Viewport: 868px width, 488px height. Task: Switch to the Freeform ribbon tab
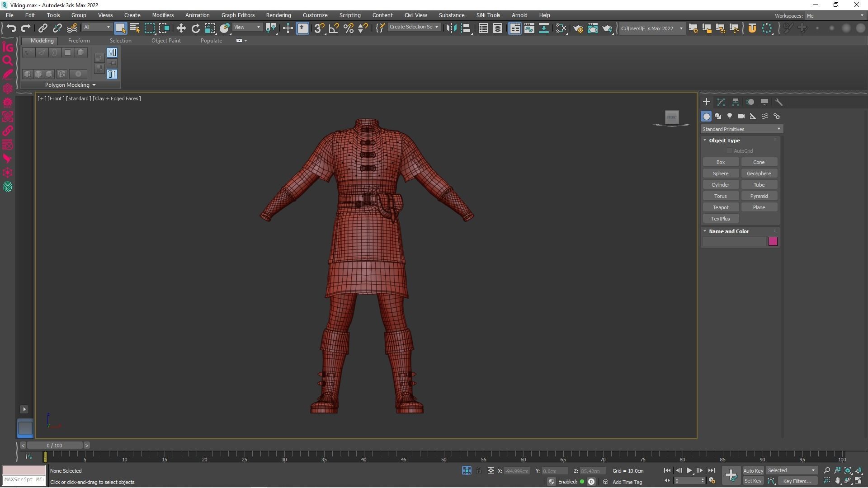pos(79,41)
